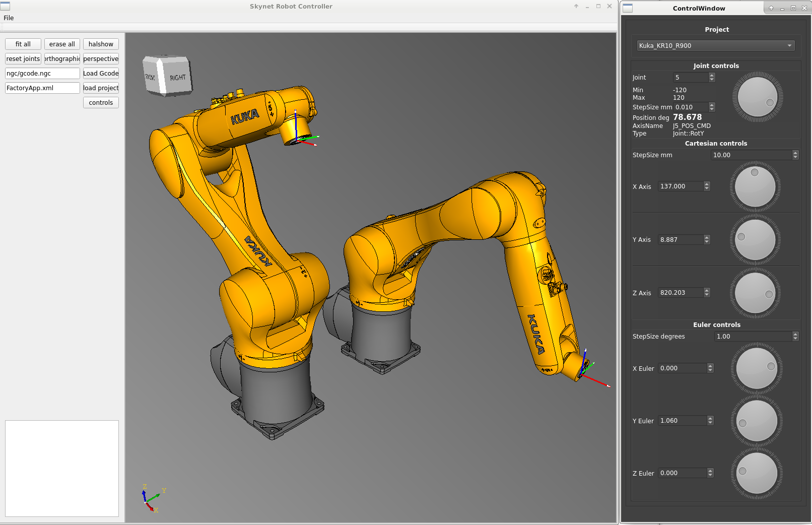Click the X Axis value field 137.000
This screenshot has height=525, width=812.
681,186
